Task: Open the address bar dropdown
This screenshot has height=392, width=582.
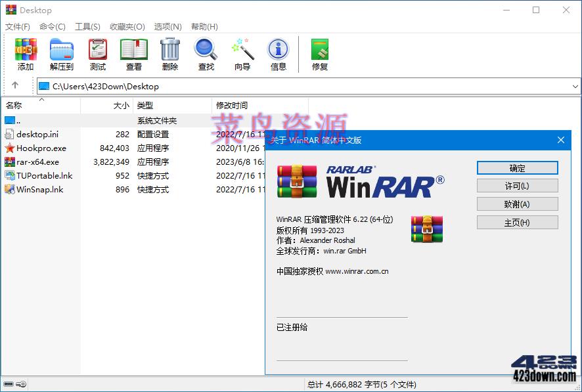Action: click(x=576, y=86)
